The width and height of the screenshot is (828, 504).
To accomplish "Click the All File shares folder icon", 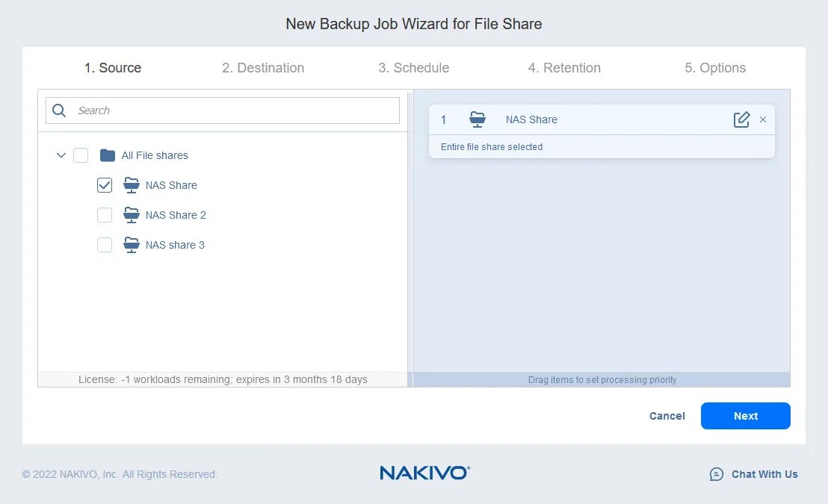I will coord(108,155).
